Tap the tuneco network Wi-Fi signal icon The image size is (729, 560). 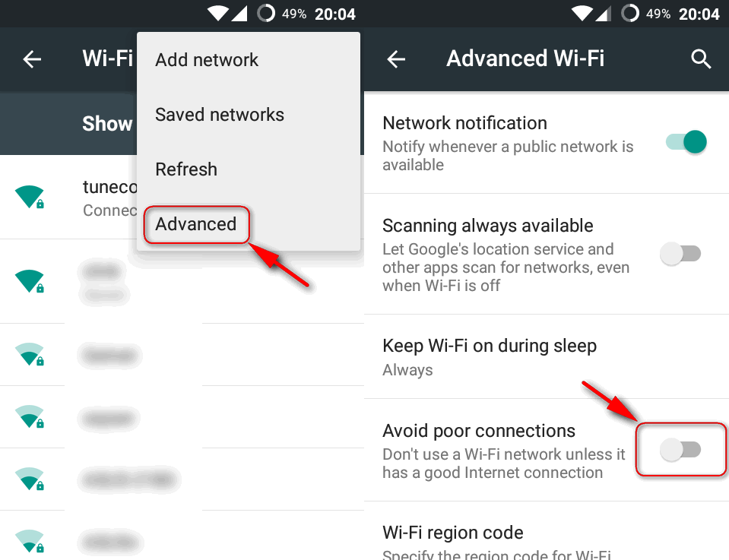[x=30, y=197]
